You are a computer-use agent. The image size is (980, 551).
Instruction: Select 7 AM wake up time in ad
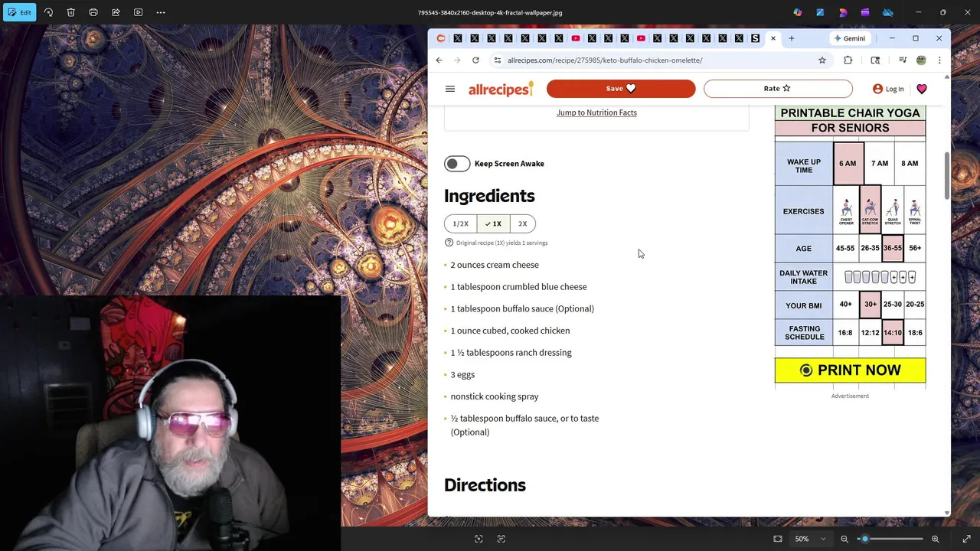click(x=880, y=163)
